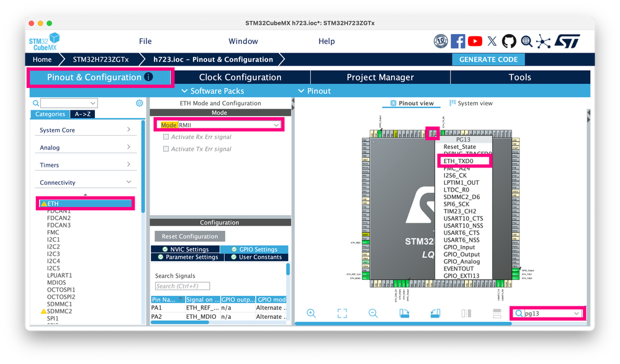Click the warning icon next to SDMMC2
Image resolution: width=620 pixels, height=364 pixels.
click(x=43, y=311)
